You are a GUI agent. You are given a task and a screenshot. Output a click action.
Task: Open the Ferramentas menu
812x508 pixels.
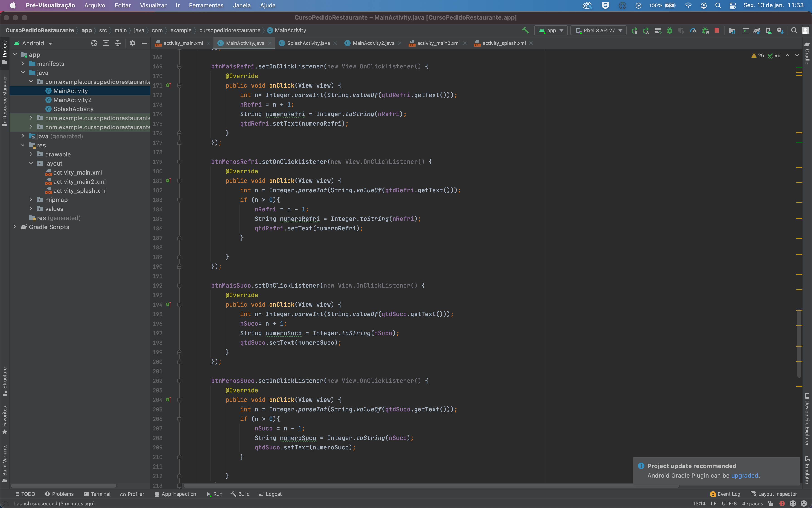tap(206, 5)
